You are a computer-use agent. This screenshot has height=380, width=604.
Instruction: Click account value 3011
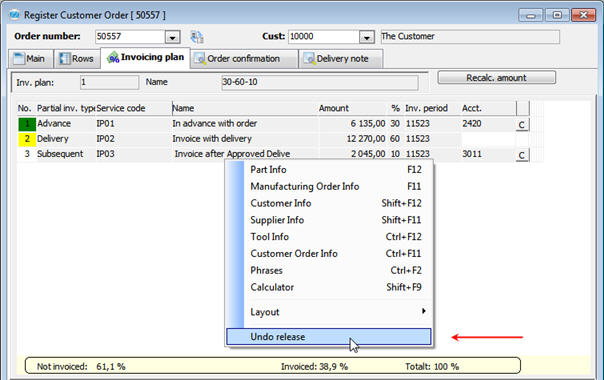coord(471,154)
